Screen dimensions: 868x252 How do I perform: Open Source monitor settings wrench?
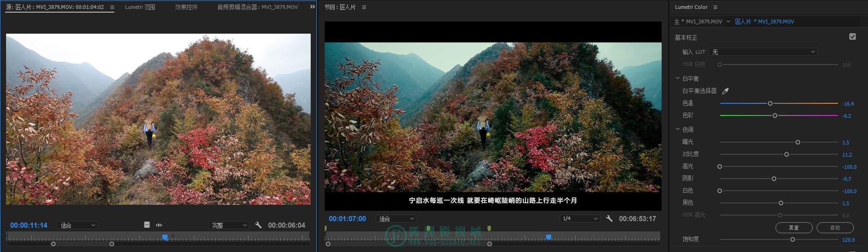tap(258, 225)
